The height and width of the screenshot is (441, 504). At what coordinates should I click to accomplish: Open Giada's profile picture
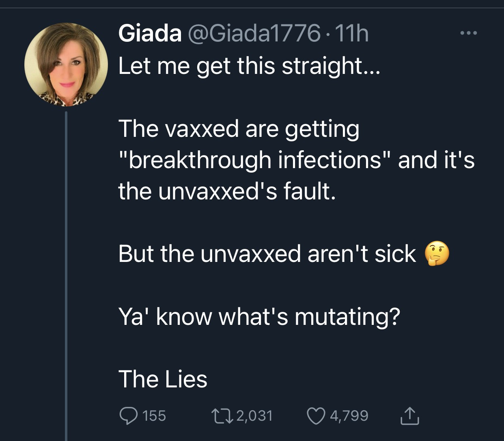pos(66,65)
